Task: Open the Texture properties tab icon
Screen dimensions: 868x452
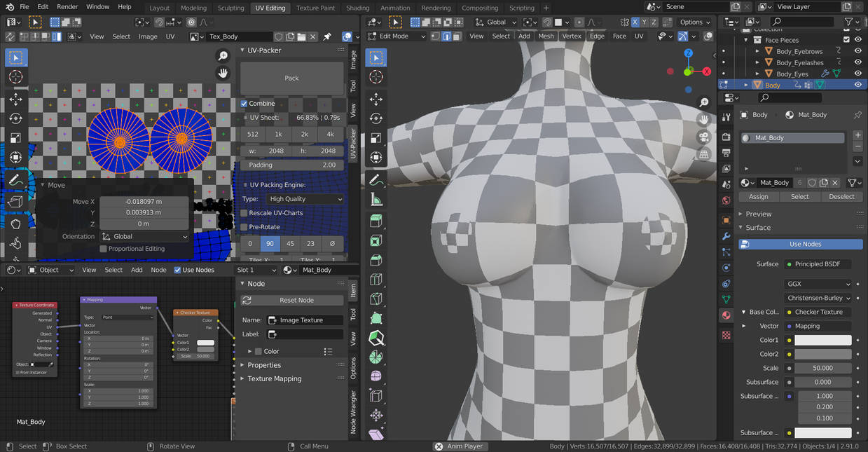Action: pos(726,335)
